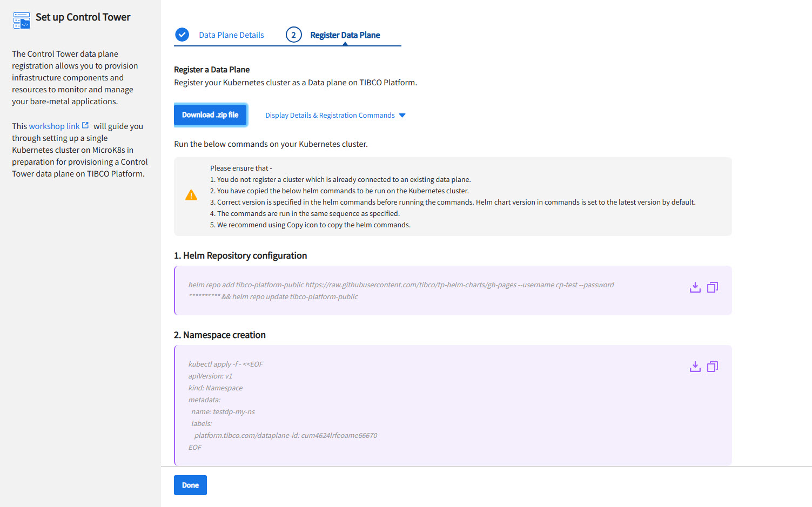
Task: Click the 'labels:' line in namespace command
Action: coord(202,423)
